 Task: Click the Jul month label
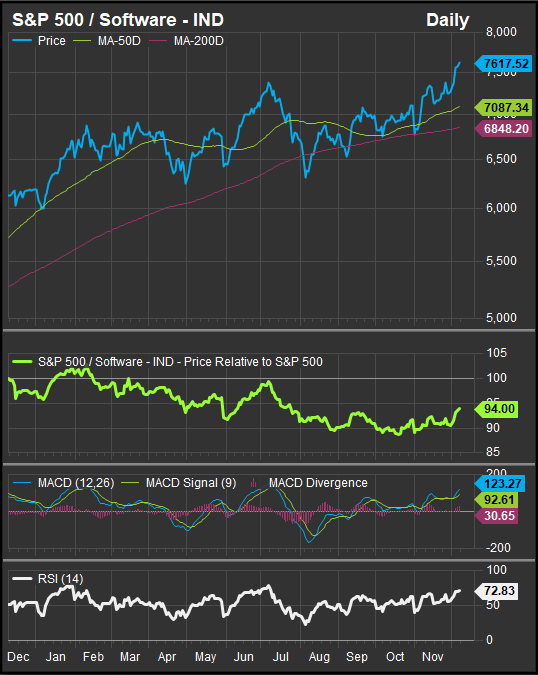coord(280,657)
